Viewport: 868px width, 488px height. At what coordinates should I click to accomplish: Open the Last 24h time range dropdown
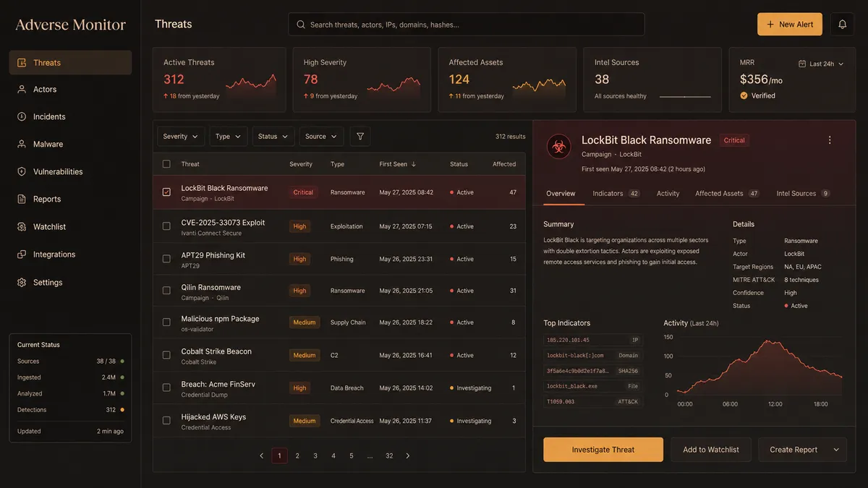tap(822, 64)
